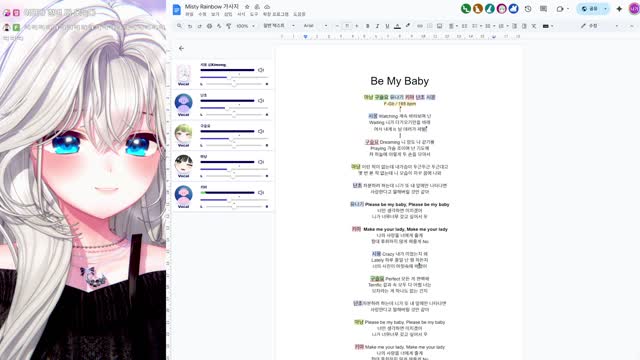Open the 100% zoom dropdown

[245, 26]
